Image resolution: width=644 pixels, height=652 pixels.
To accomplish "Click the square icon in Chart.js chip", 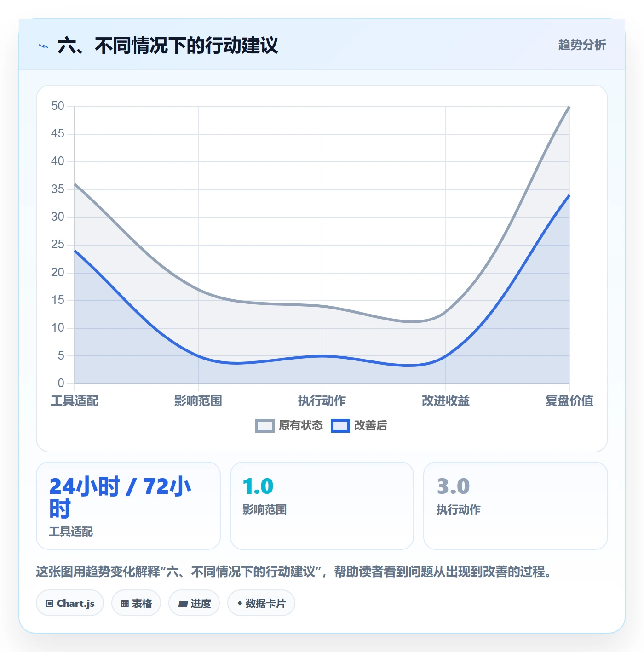I will pyautogui.click(x=50, y=604).
